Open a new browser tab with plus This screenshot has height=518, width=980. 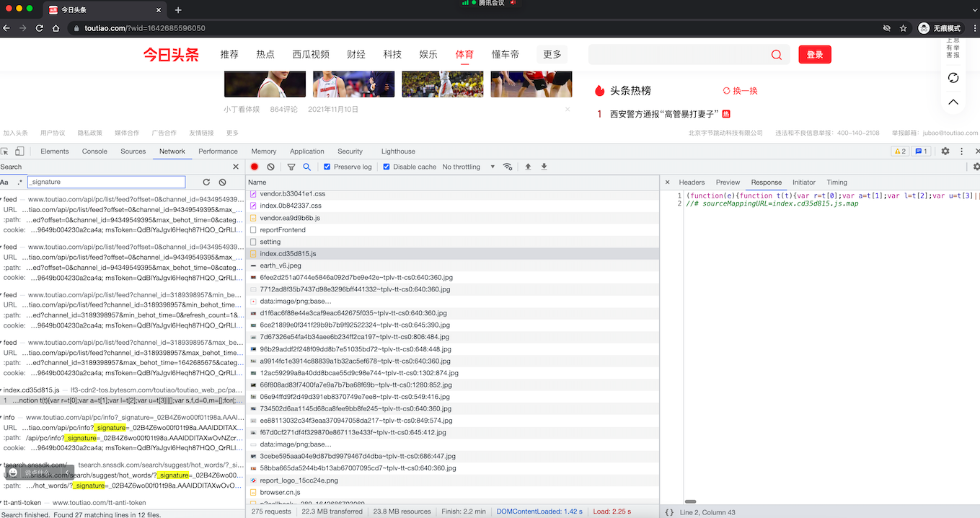click(178, 10)
